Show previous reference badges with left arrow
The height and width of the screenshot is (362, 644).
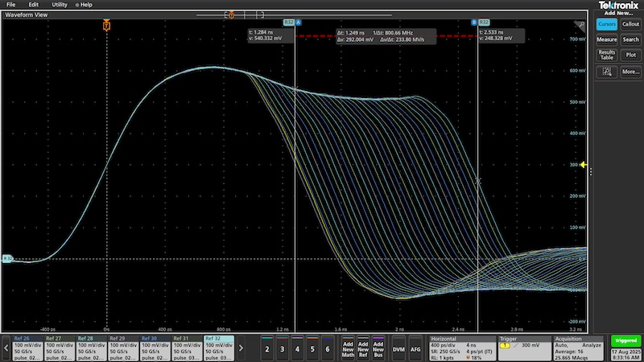pos(6,348)
